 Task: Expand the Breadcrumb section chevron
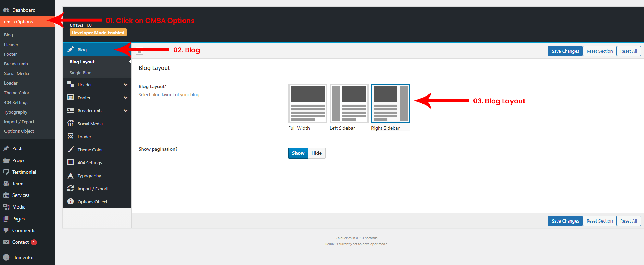pos(126,111)
